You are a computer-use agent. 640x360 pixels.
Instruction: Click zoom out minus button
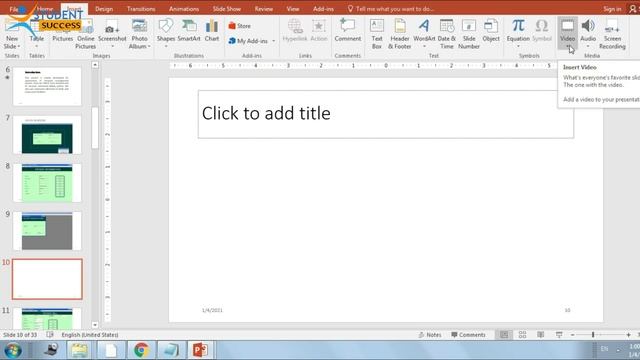572,335
